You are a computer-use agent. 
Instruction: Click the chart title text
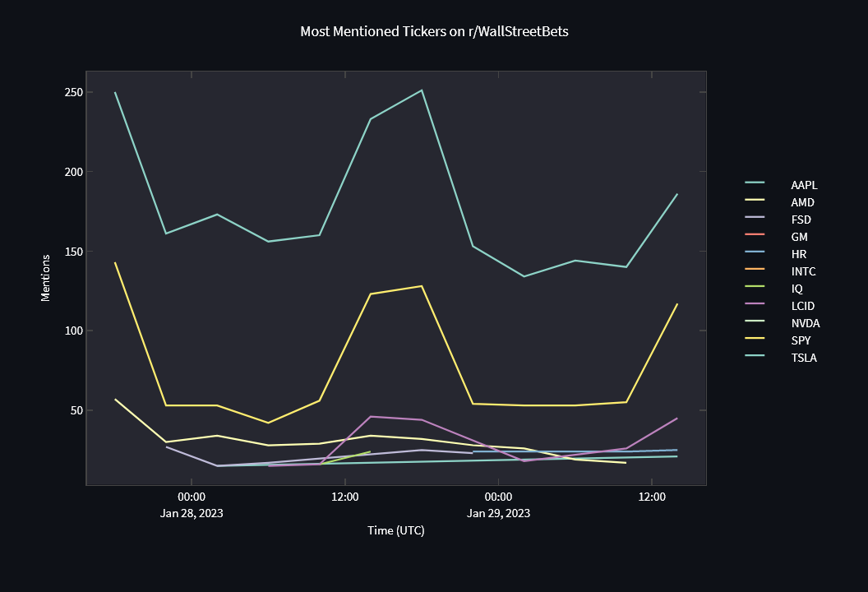[434, 31]
